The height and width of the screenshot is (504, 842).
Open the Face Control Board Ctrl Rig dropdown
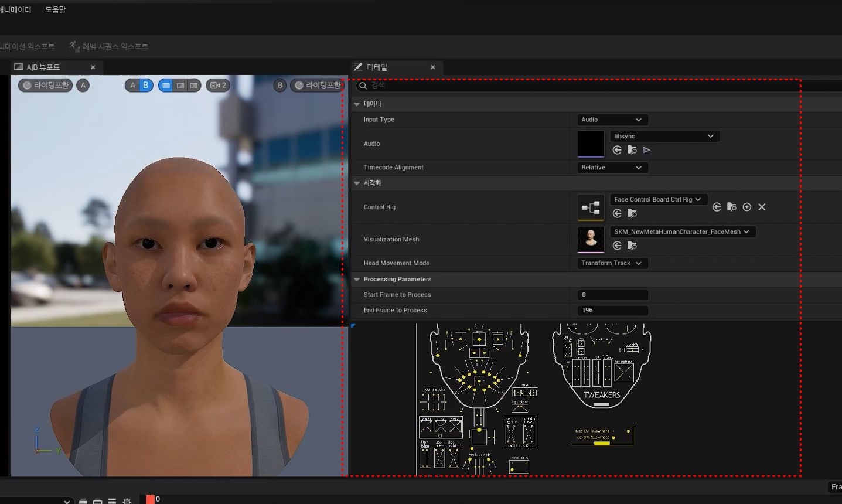tap(659, 200)
